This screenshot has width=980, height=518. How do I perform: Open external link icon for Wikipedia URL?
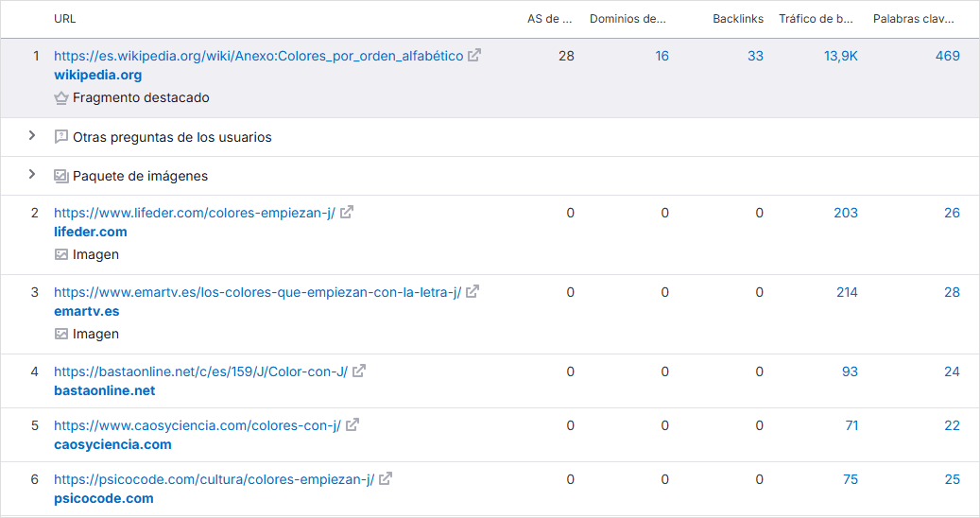click(x=474, y=56)
